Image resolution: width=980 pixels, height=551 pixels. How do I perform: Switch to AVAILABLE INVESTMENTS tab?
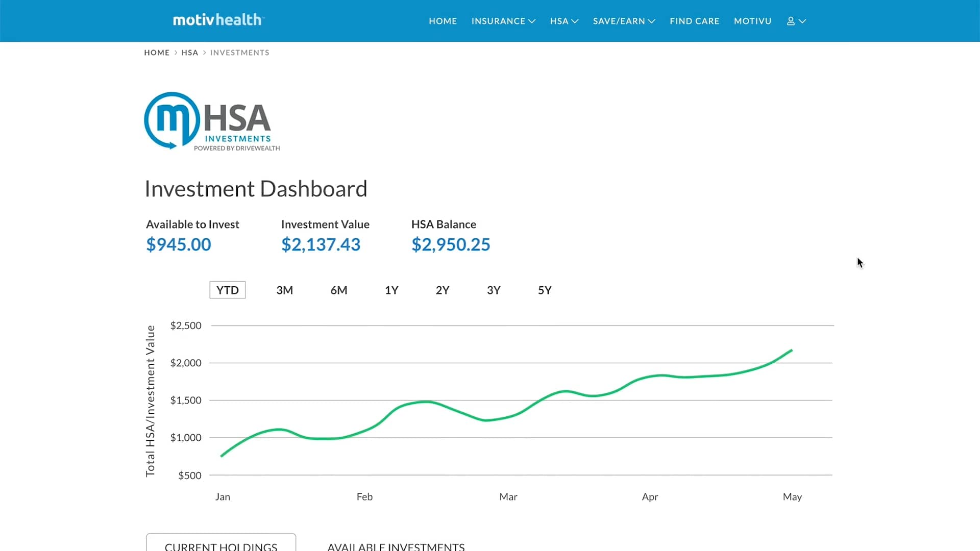click(x=396, y=546)
